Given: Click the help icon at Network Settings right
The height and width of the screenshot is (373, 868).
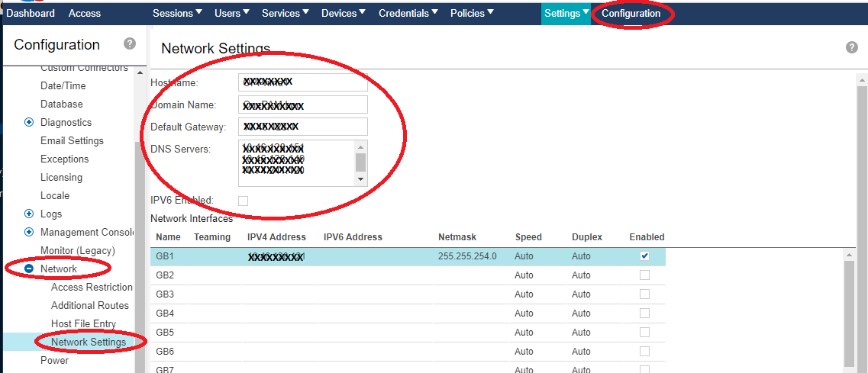Looking at the screenshot, I should tap(852, 47).
